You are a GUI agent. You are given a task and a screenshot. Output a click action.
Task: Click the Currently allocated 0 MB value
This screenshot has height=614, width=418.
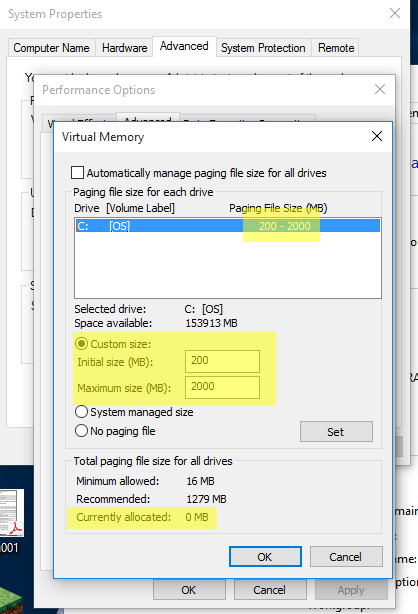click(197, 517)
